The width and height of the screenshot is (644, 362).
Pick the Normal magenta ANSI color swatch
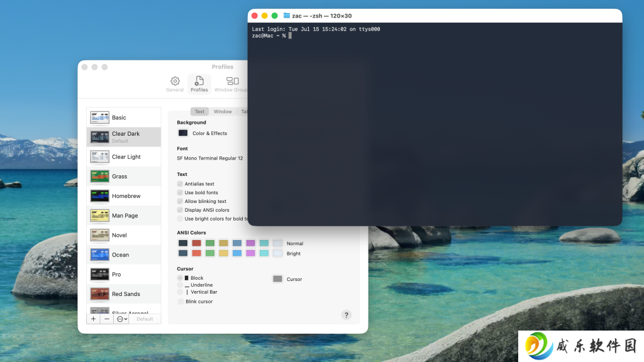click(x=250, y=243)
